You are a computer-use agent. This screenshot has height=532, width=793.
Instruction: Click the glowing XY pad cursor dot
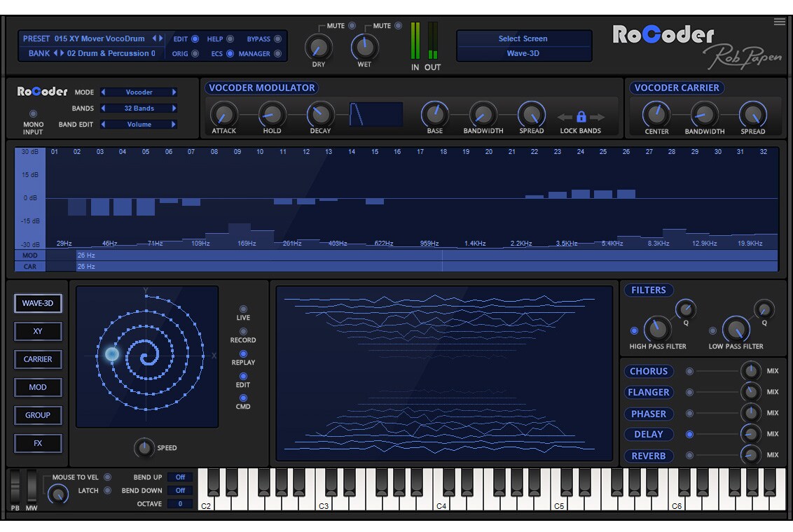point(112,353)
